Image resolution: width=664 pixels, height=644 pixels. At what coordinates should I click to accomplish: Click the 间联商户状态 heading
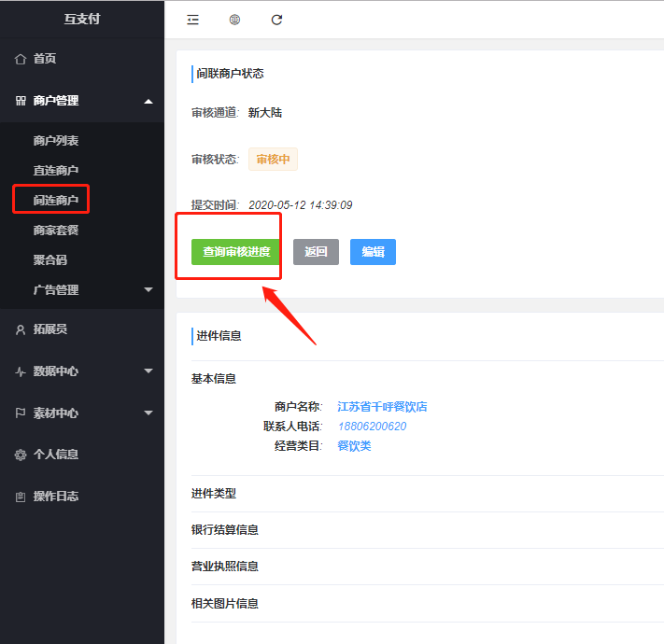[230, 74]
